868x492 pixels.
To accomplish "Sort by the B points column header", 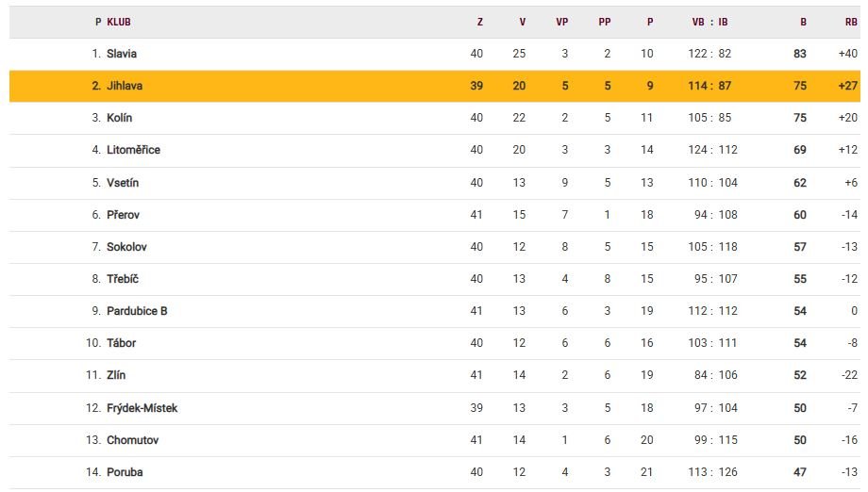I will tap(803, 22).
